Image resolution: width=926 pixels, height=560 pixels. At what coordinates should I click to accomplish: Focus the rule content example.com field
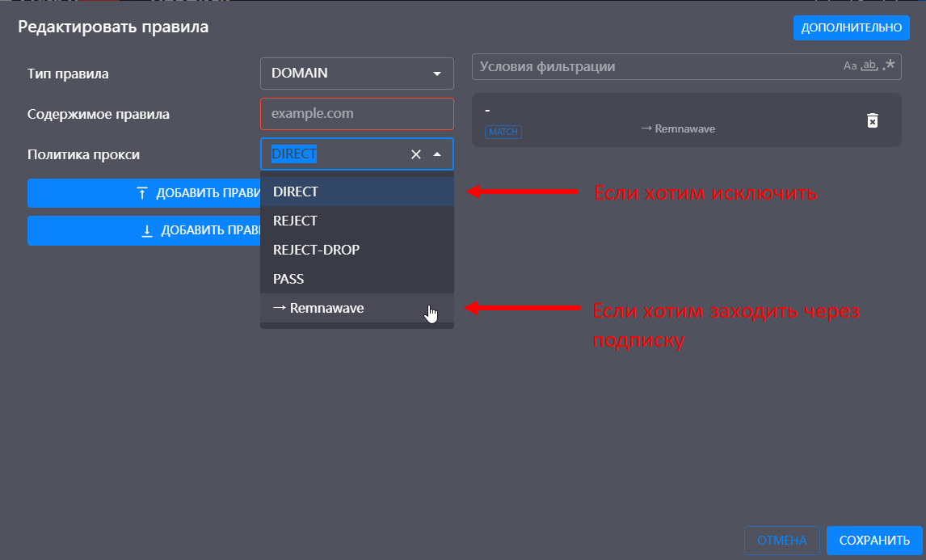pyautogui.click(x=356, y=113)
